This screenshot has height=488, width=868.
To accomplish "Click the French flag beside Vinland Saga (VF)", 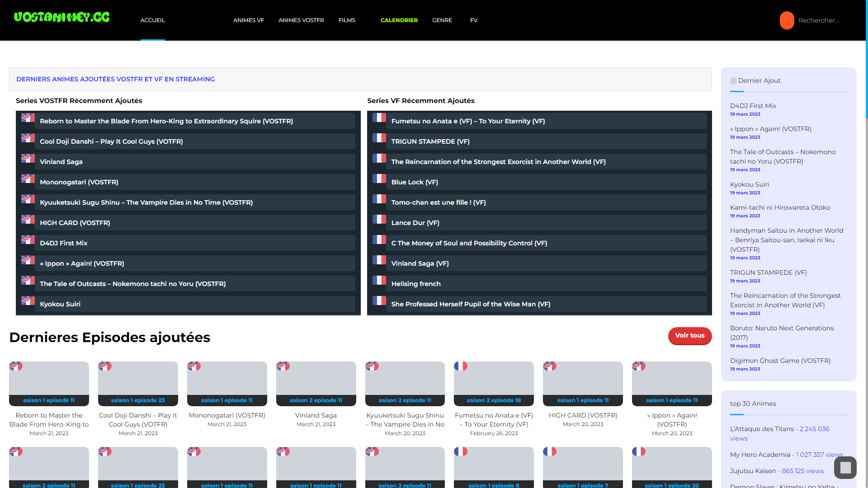I will [379, 260].
